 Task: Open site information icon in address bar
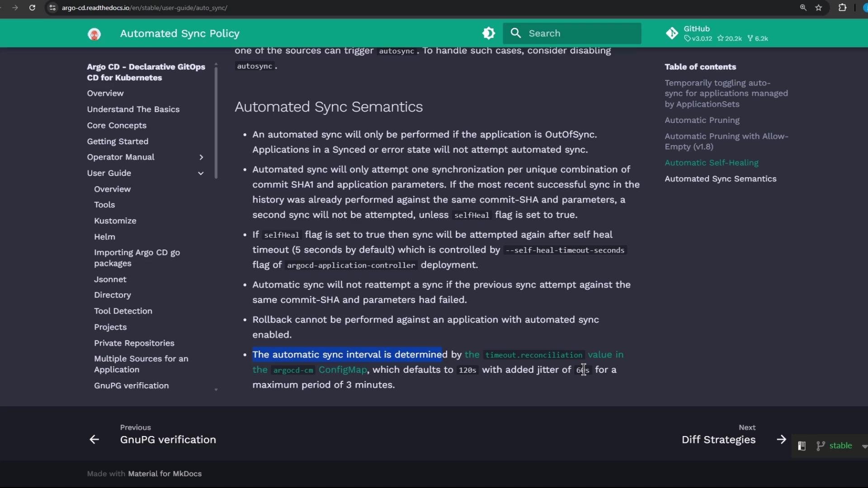[52, 8]
